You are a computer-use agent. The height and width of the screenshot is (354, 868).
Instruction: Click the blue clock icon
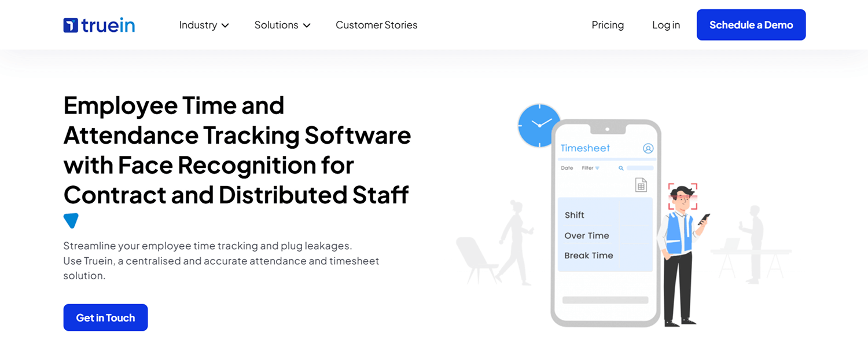click(x=539, y=125)
